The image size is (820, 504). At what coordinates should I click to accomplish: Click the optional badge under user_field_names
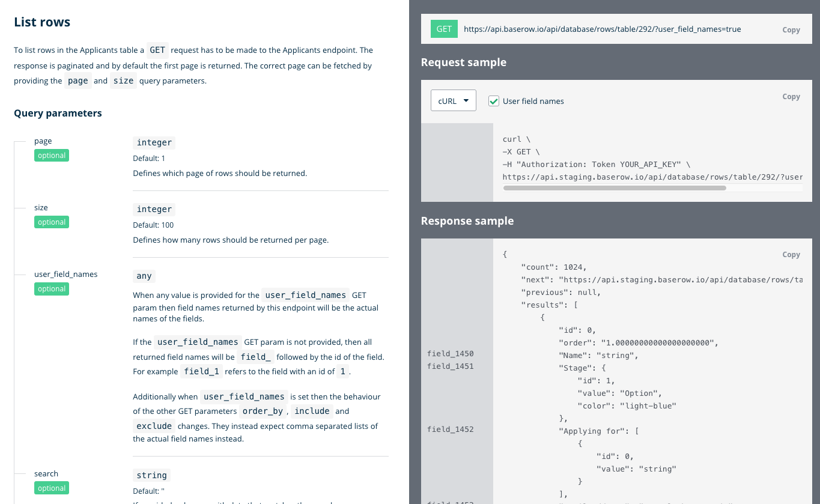coord(52,289)
